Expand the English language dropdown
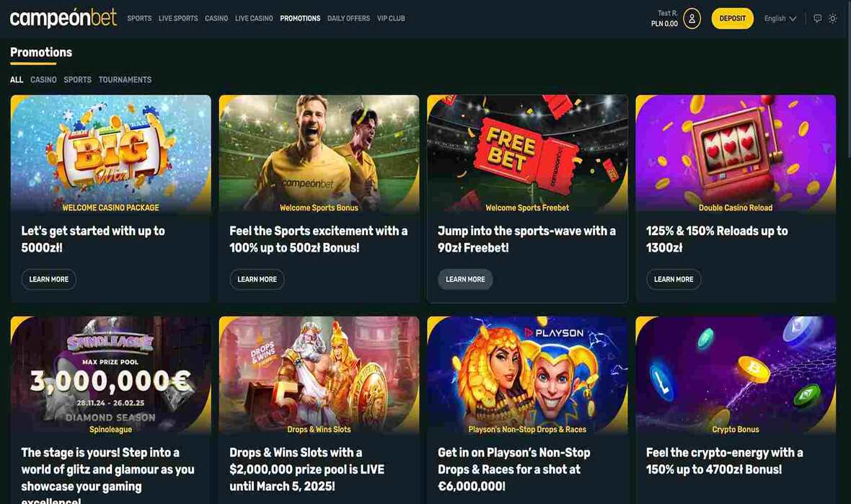This screenshot has width=851, height=504. [780, 19]
